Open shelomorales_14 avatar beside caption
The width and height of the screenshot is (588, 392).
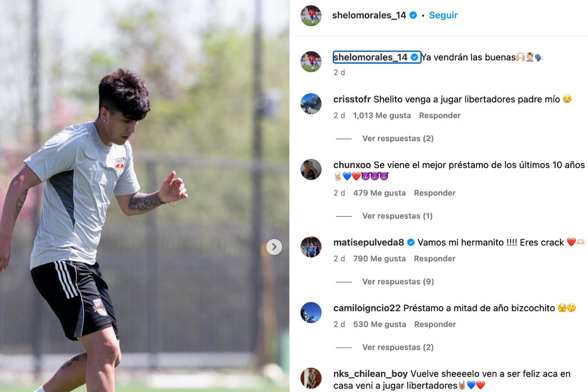tap(311, 61)
